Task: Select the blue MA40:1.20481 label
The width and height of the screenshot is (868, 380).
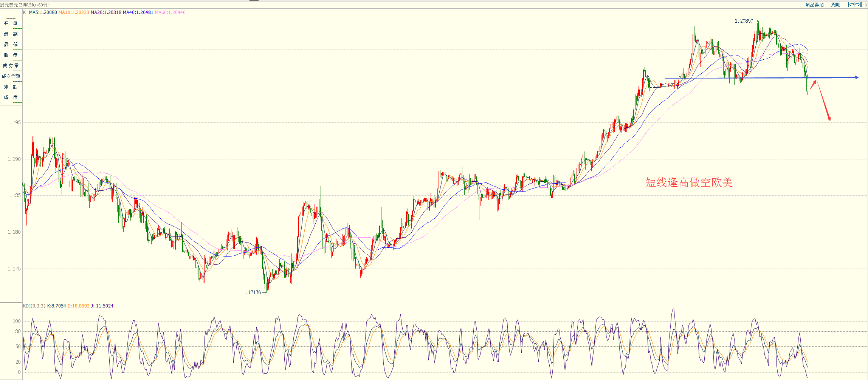Action: [x=138, y=12]
